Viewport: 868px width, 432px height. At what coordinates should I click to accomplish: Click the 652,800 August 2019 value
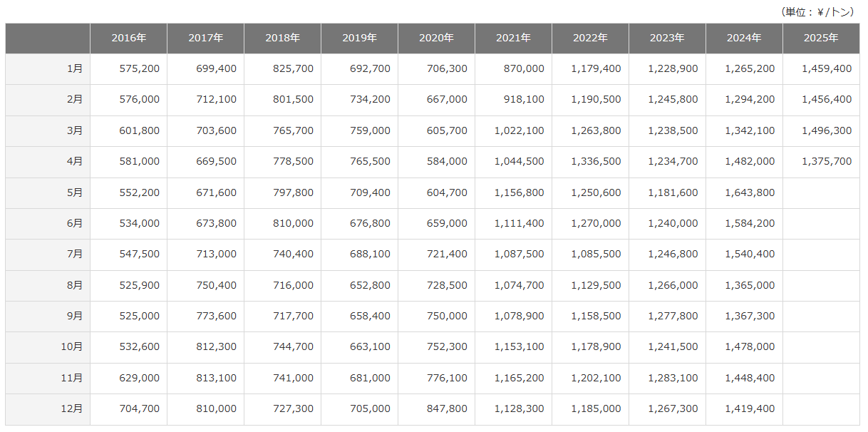click(x=371, y=285)
